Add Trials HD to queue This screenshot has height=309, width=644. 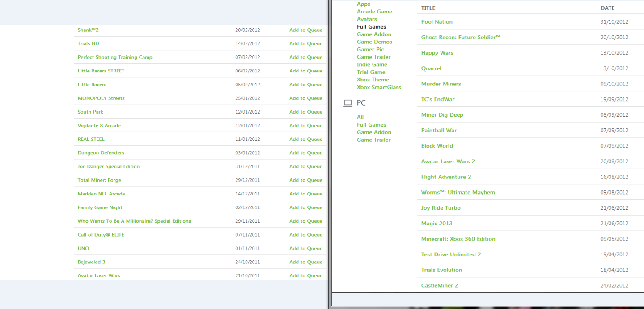306,44
